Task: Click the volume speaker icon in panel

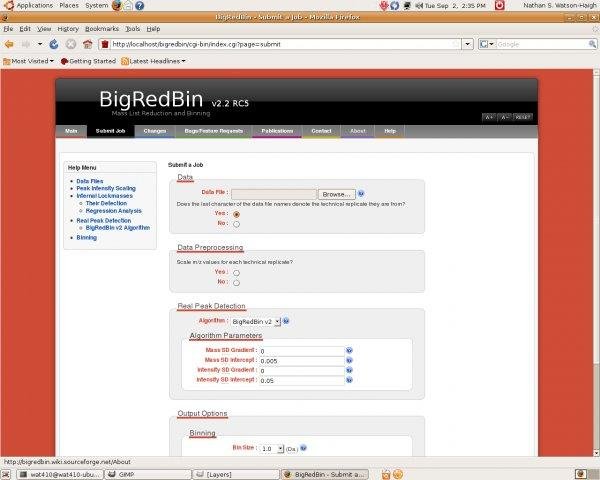Action: [x=419, y=6]
